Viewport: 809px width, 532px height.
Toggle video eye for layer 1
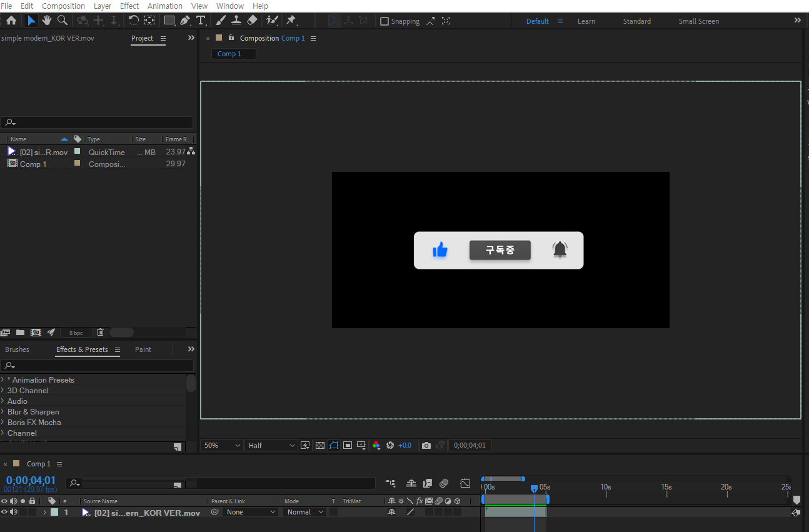[x=4, y=512]
